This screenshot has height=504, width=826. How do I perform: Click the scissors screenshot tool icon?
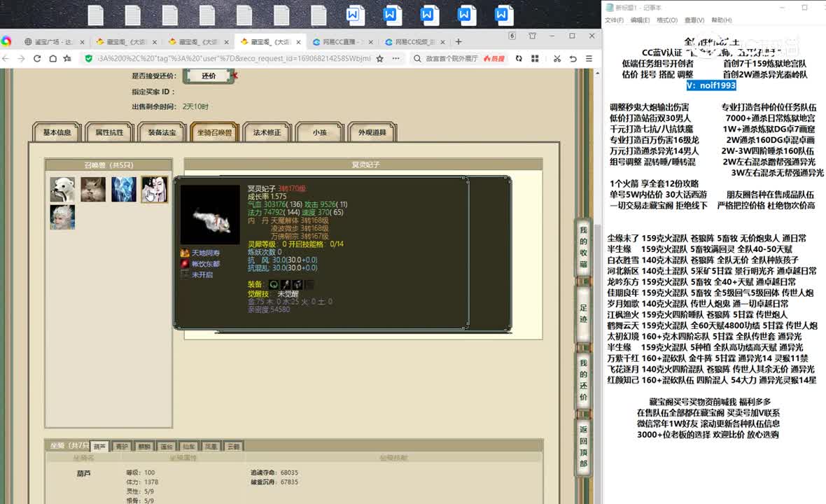click(556, 59)
